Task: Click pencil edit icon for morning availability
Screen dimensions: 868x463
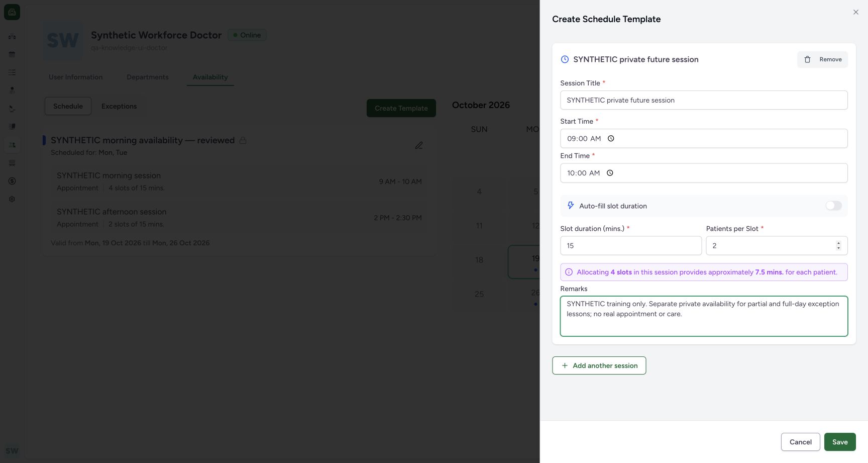Action: [x=419, y=145]
